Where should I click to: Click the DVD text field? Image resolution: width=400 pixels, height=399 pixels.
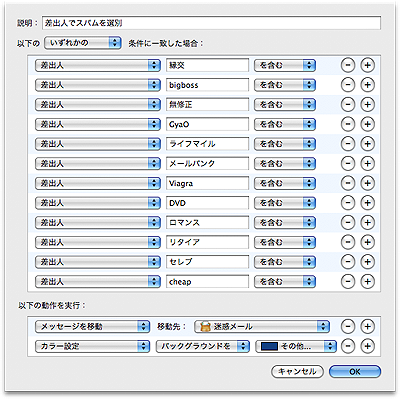[x=207, y=203]
